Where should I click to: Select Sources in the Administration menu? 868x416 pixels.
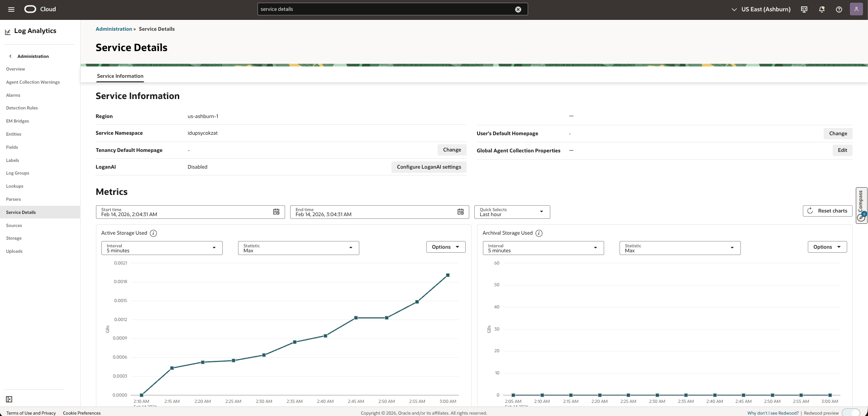point(14,225)
